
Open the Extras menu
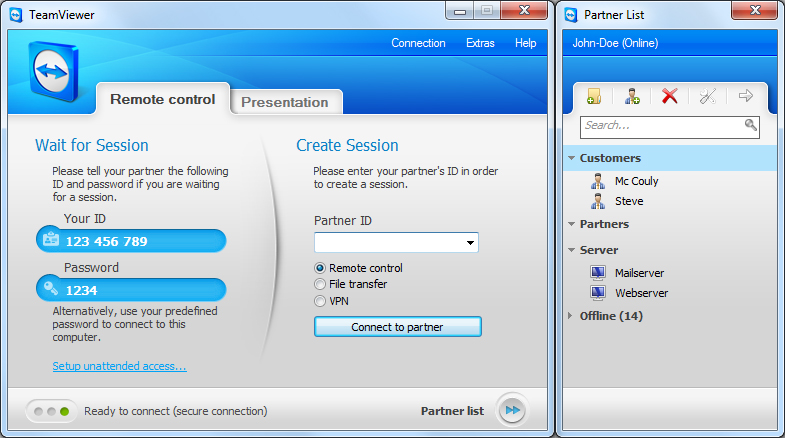pos(480,43)
